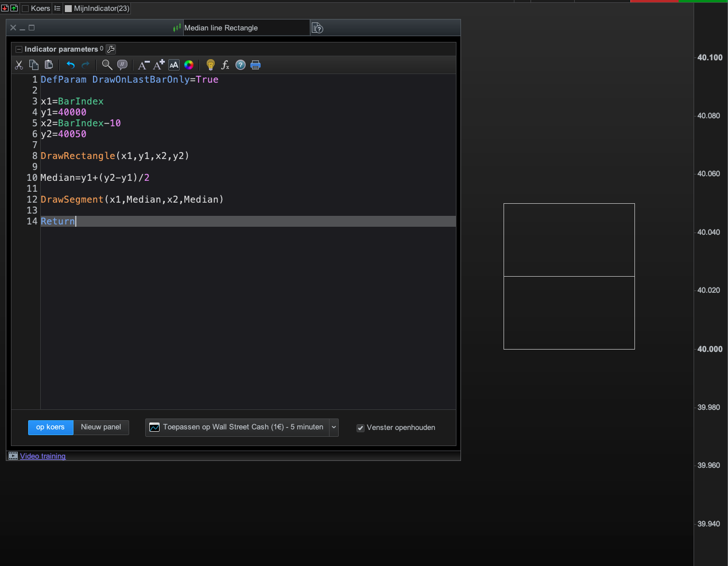Image resolution: width=728 pixels, height=566 pixels.
Task: Decrease editor font size (A minus)
Action: 144,65
